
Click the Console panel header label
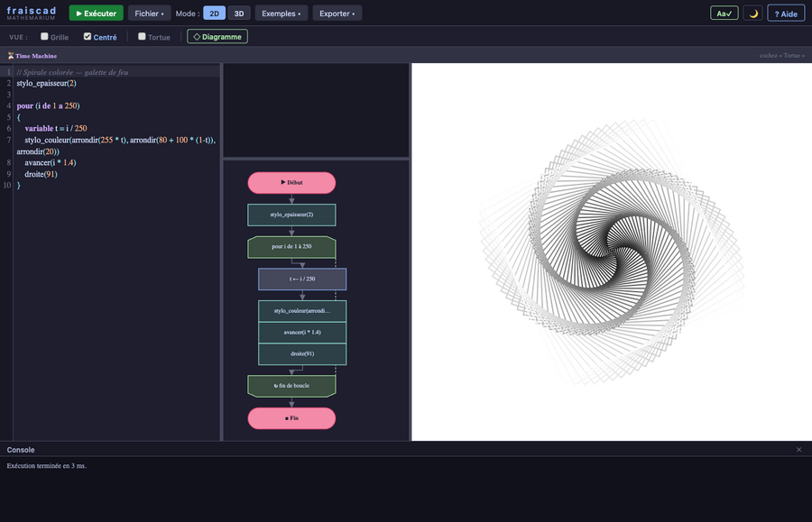click(x=21, y=450)
